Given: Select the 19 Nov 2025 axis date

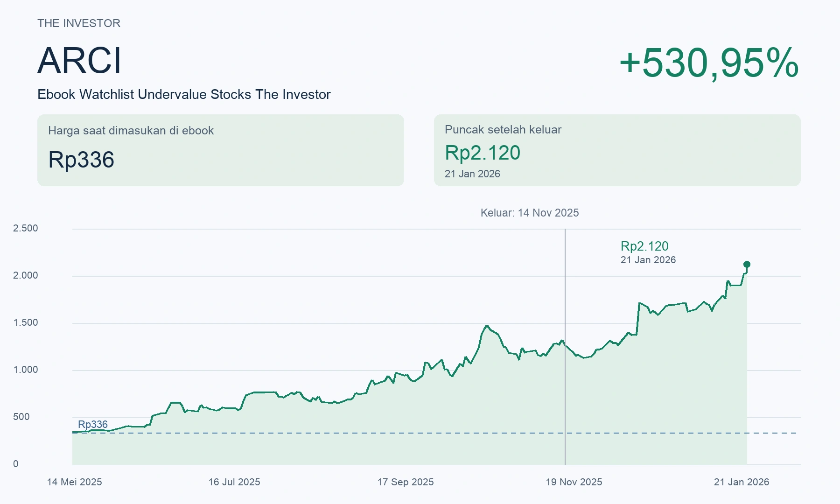Looking at the screenshot, I should point(574,482).
